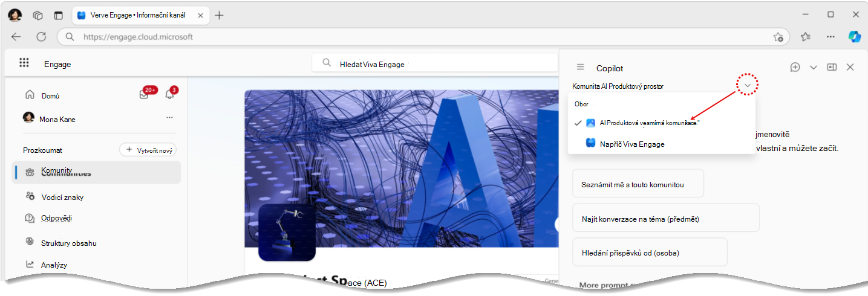Click Vytvořit nový button
This screenshot has height=296, width=868.
(x=148, y=150)
